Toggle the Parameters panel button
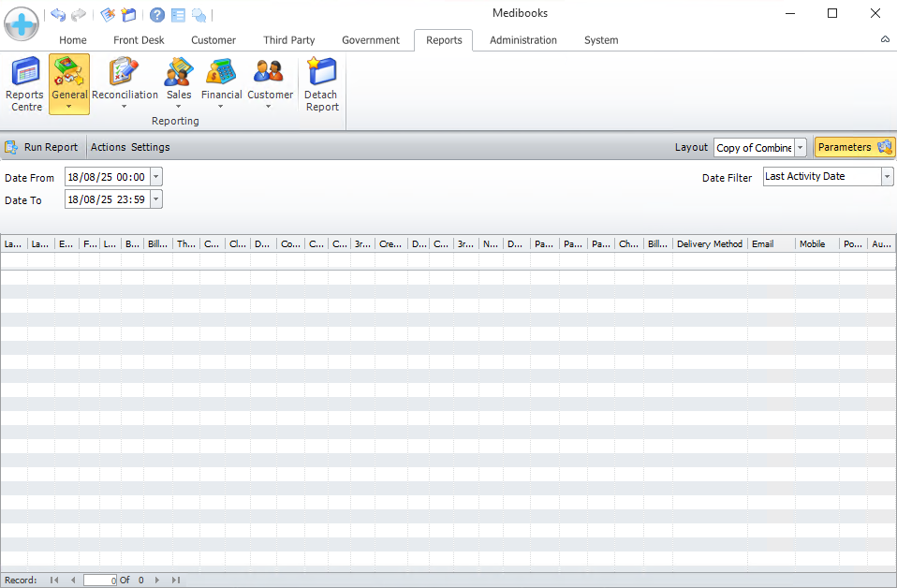The width and height of the screenshot is (897, 588). [855, 147]
